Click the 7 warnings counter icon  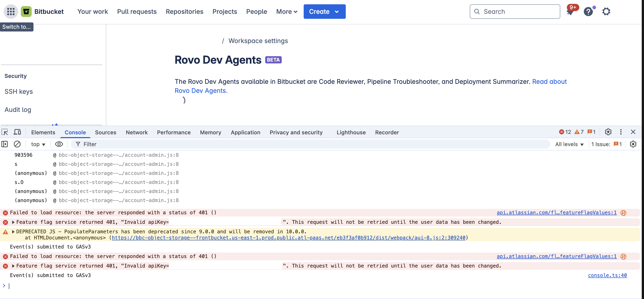[579, 132]
